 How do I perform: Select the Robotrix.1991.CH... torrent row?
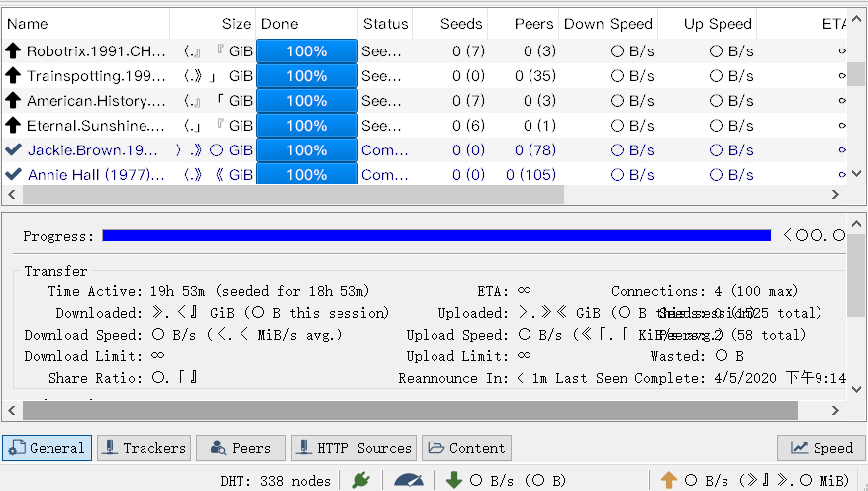tap(424, 51)
